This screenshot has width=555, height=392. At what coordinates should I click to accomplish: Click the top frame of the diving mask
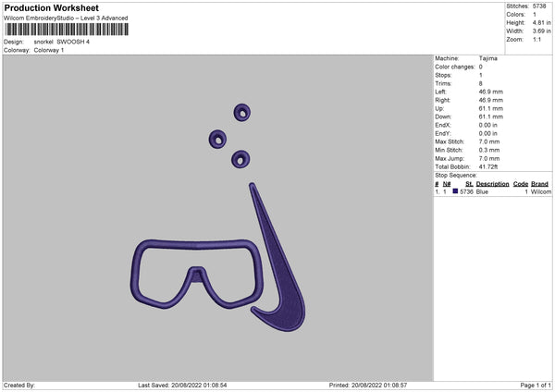coord(197,244)
